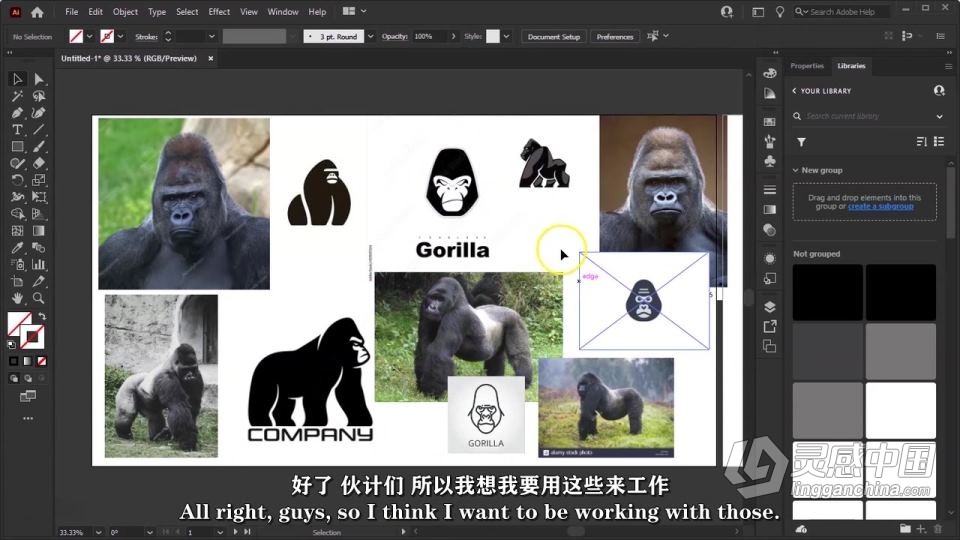Select the Free Transform tool
The width and height of the screenshot is (960, 540).
[x=39, y=197]
